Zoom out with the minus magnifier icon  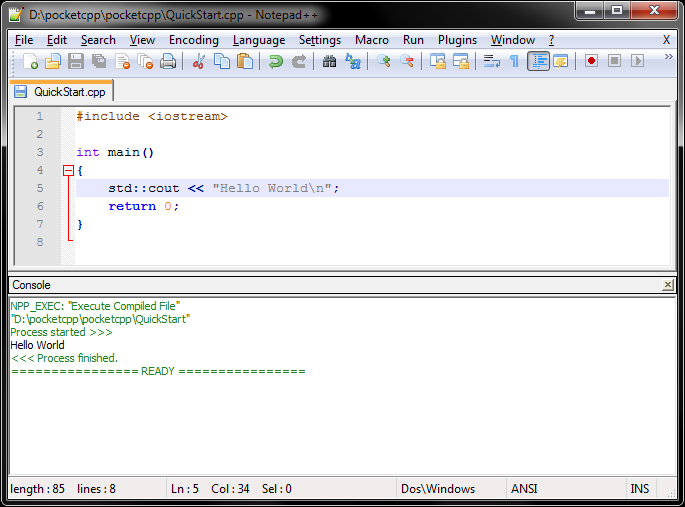pyautogui.click(x=407, y=61)
